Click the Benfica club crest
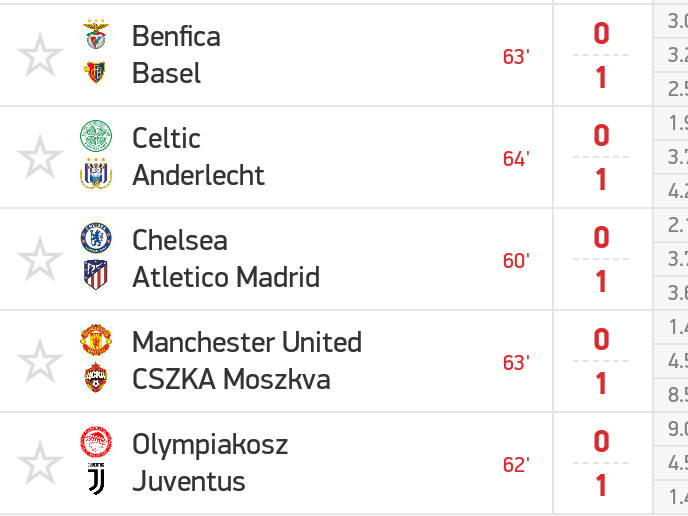 pyautogui.click(x=96, y=34)
